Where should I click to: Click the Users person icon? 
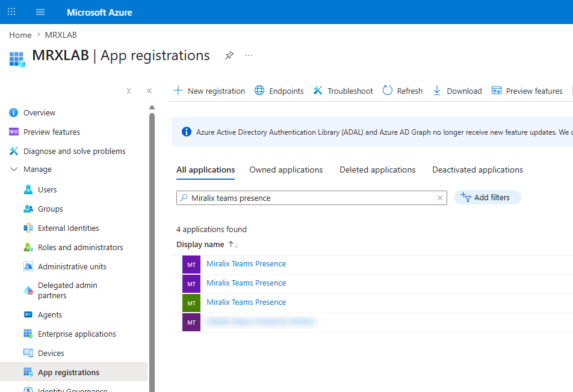click(x=28, y=189)
